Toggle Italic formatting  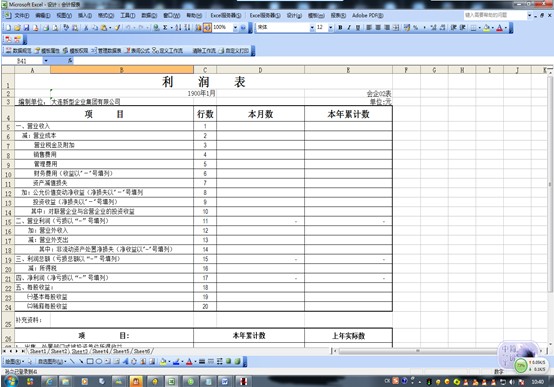click(x=349, y=27)
